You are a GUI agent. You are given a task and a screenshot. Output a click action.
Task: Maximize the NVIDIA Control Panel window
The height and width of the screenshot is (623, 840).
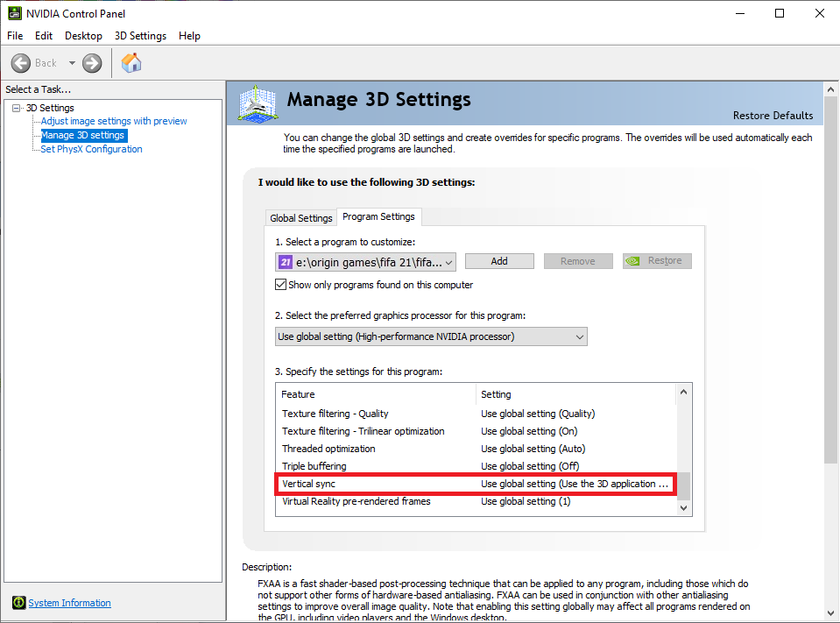point(780,13)
